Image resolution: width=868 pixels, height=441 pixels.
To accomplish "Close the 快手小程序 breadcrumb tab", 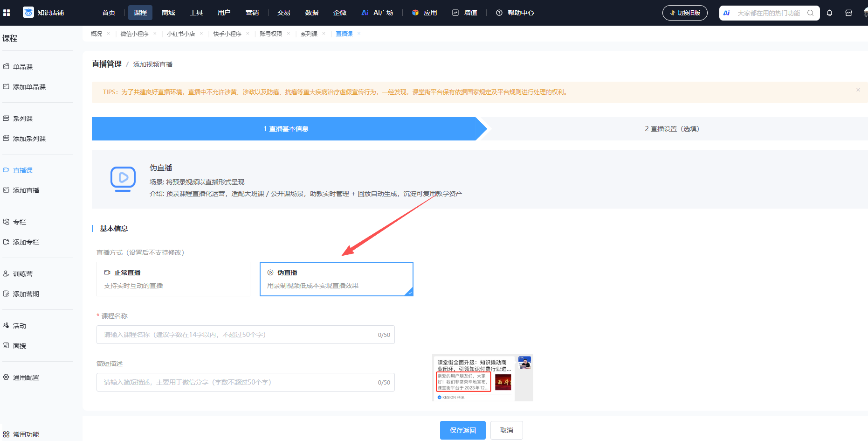I will pyautogui.click(x=248, y=34).
